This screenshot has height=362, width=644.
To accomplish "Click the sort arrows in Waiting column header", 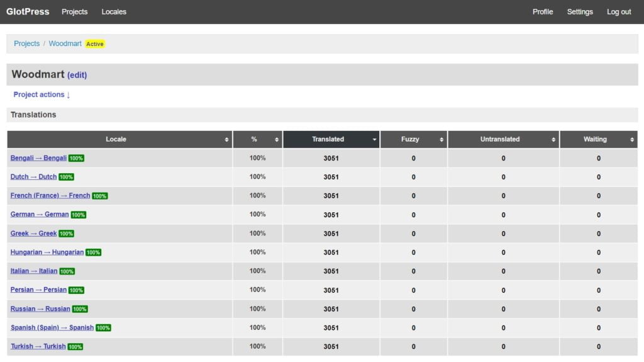I will pos(631,140).
